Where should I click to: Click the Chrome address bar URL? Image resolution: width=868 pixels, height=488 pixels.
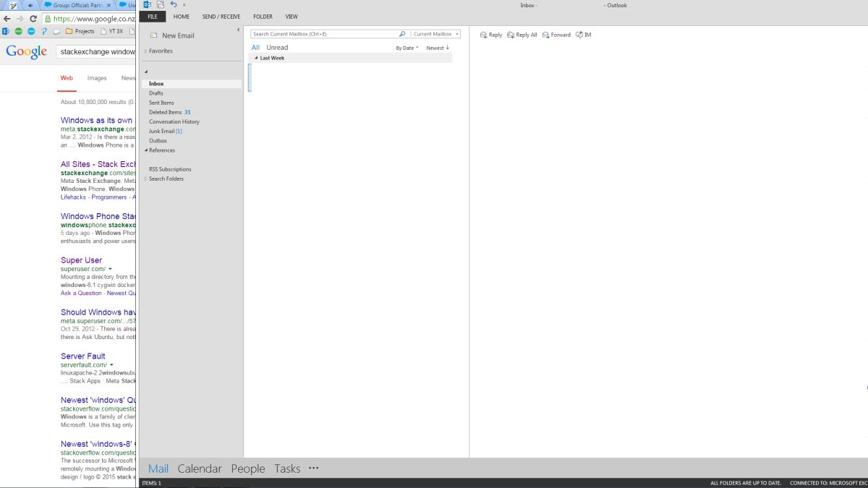[94, 19]
